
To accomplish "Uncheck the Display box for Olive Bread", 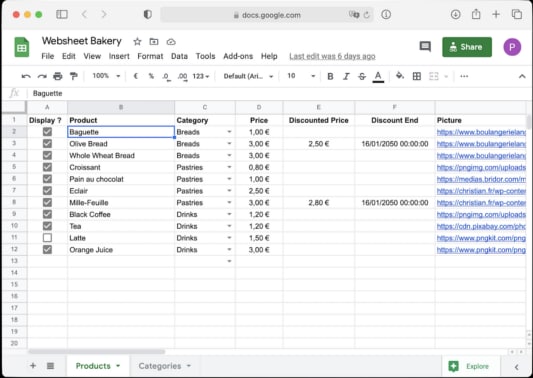I will pyautogui.click(x=47, y=143).
